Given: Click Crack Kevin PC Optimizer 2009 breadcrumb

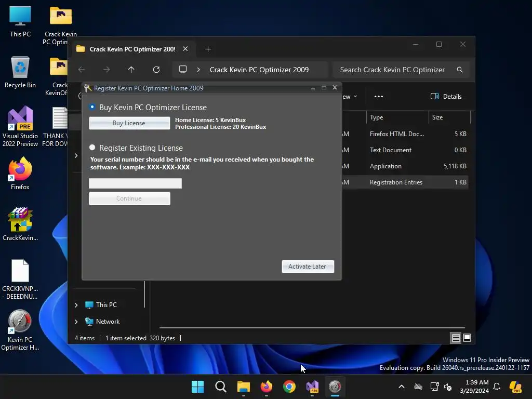Looking at the screenshot, I should coord(259,70).
